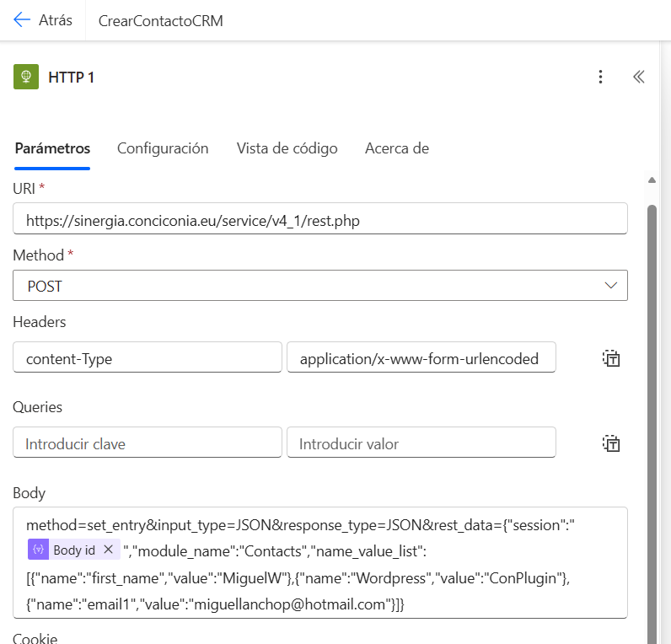Viewport: 671px width, 644px height.
Task: Open the three-dot more options menu
Action: pyautogui.click(x=600, y=77)
